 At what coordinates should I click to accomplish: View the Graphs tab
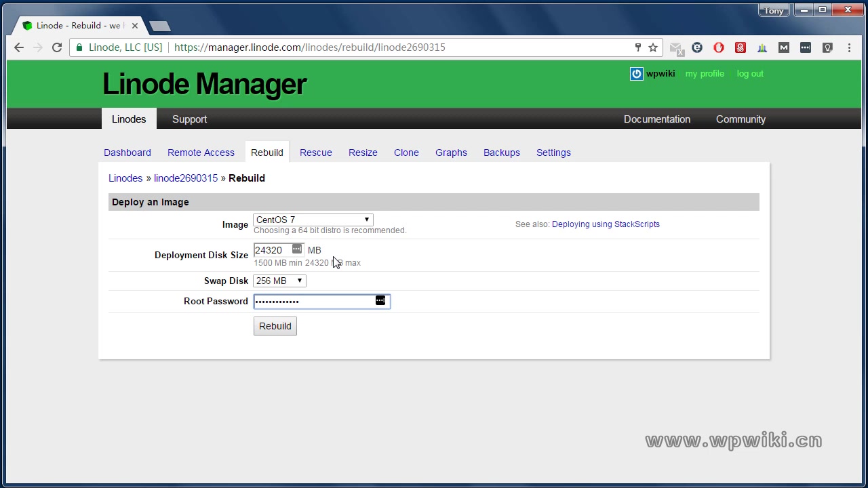(x=451, y=152)
